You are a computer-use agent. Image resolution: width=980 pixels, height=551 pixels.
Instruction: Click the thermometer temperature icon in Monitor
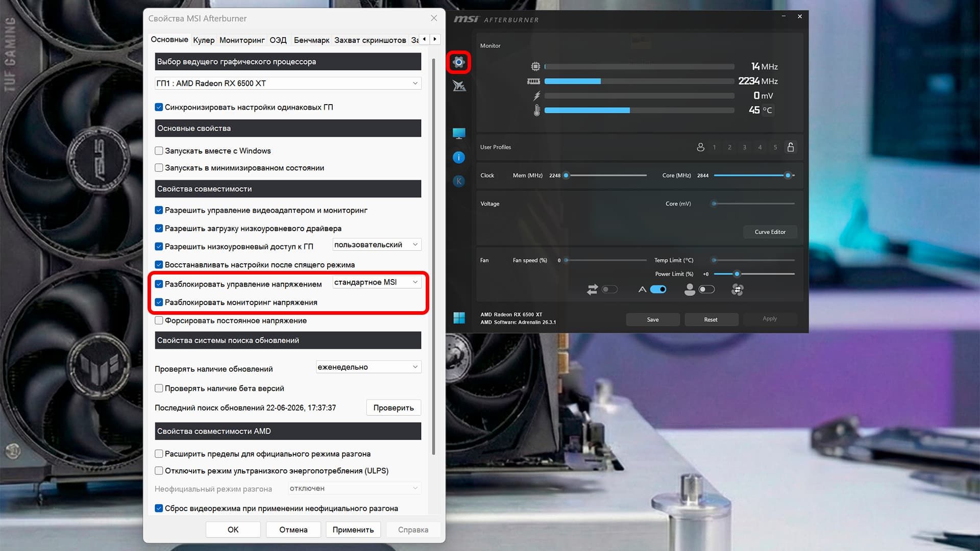(536, 110)
